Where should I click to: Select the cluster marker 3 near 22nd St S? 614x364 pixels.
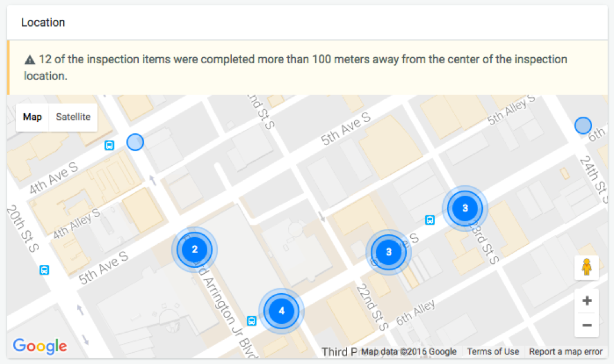tap(388, 252)
